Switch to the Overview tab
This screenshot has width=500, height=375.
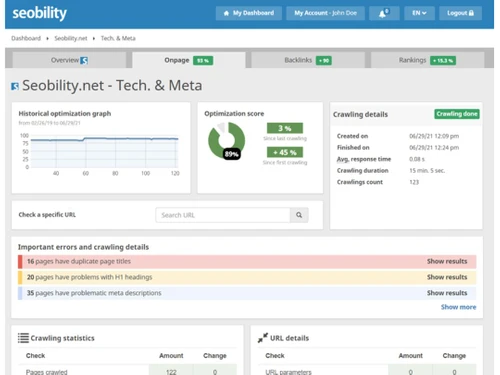[x=69, y=60]
